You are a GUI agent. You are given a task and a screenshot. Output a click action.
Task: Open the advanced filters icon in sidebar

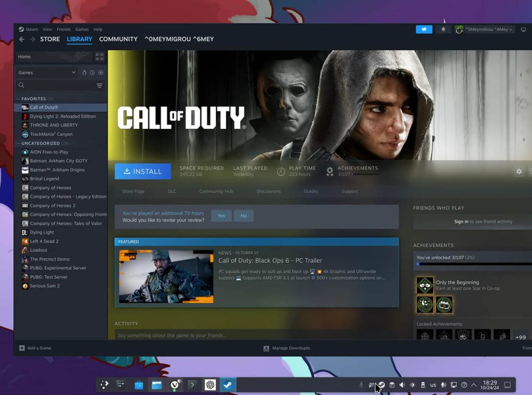pos(99,85)
